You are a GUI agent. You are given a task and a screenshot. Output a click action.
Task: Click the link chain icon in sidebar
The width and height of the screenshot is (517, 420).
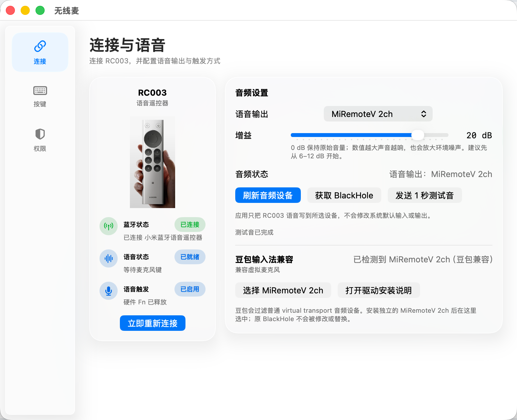coord(40,46)
